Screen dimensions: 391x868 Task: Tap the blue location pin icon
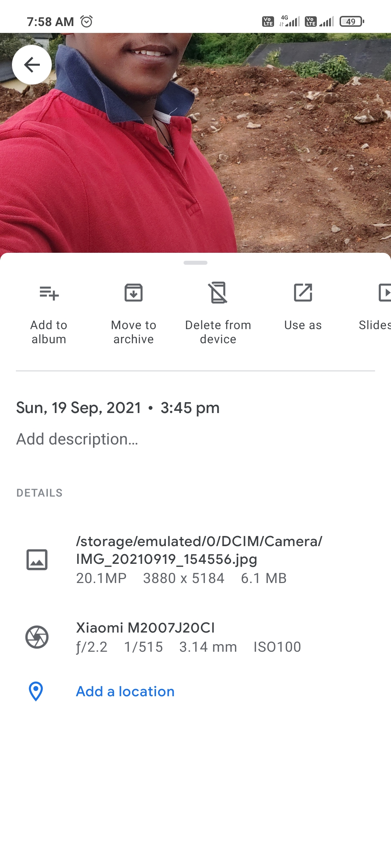[x=36, y=692]
